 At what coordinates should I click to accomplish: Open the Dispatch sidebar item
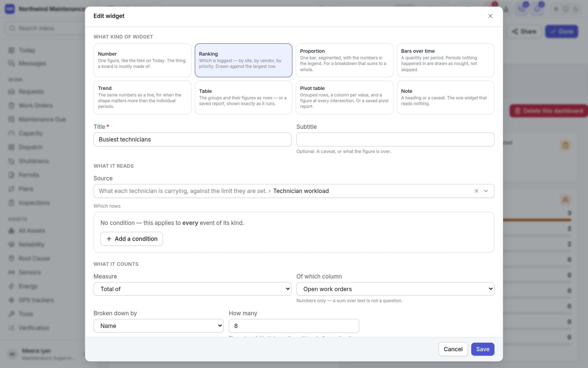point(30,147)
